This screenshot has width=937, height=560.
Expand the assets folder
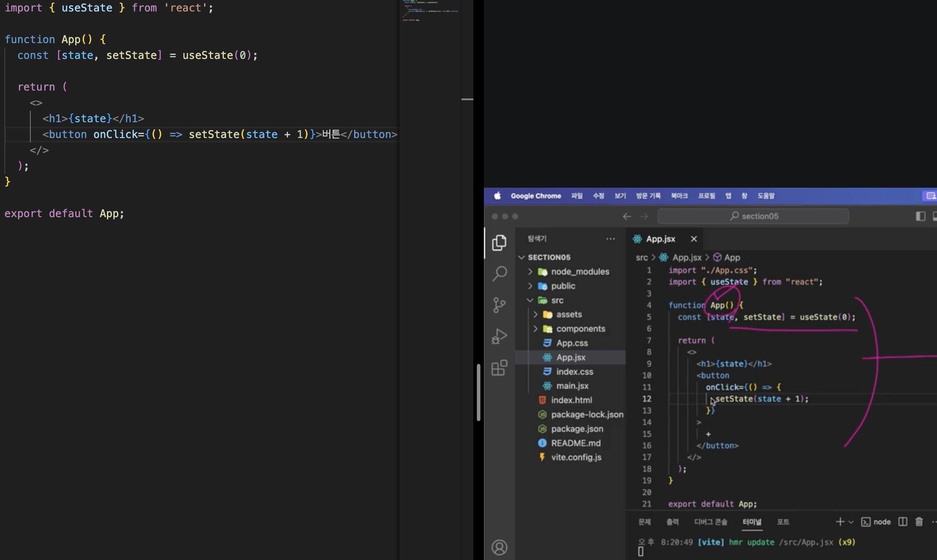point(535,314)
